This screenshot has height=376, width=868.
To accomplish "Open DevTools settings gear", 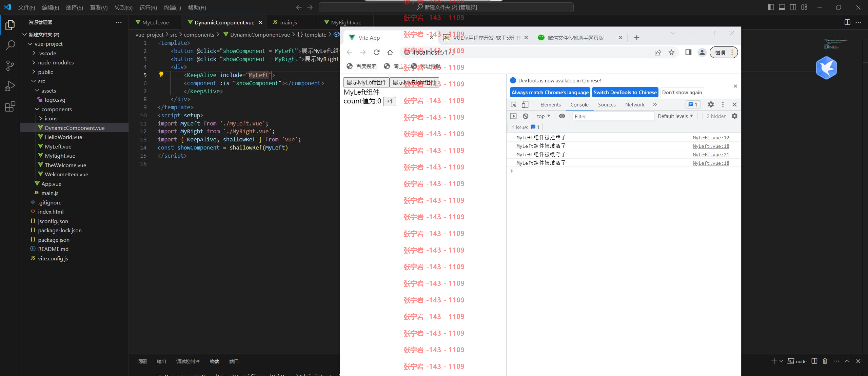I will click(x=711, y=104).
